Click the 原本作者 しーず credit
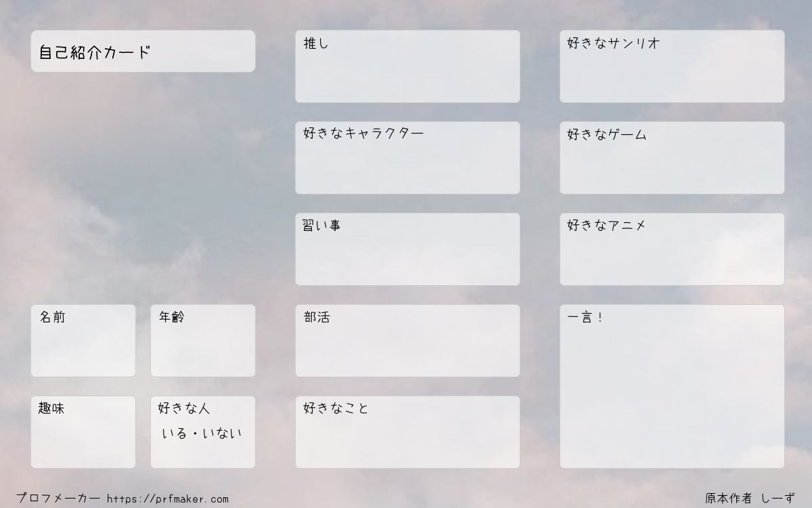Image resolution: width=812 pixels, height=508 pixels. pyautogui.click(x=750, y=499)
